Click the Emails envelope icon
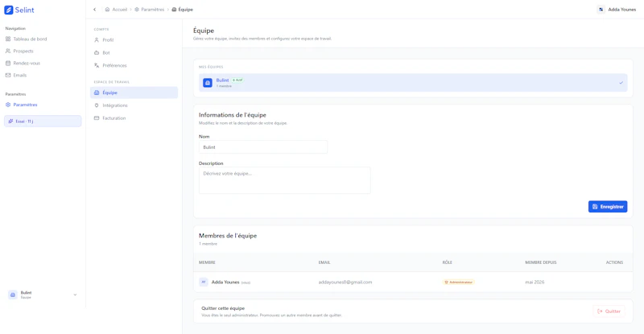Screen dimensions: 644x334 (8, 75)
